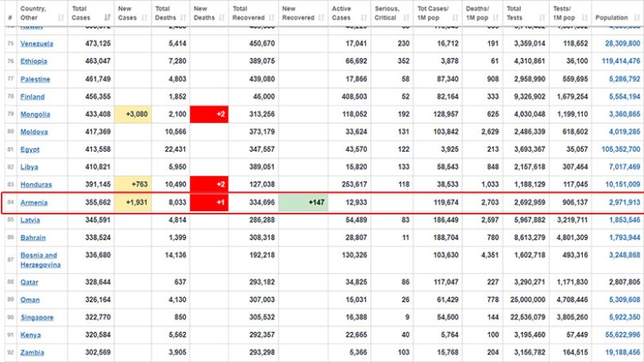The image size is (644, 362).
Task: Select Oman's total tests value 25,000,000
Action: (528, 300)
